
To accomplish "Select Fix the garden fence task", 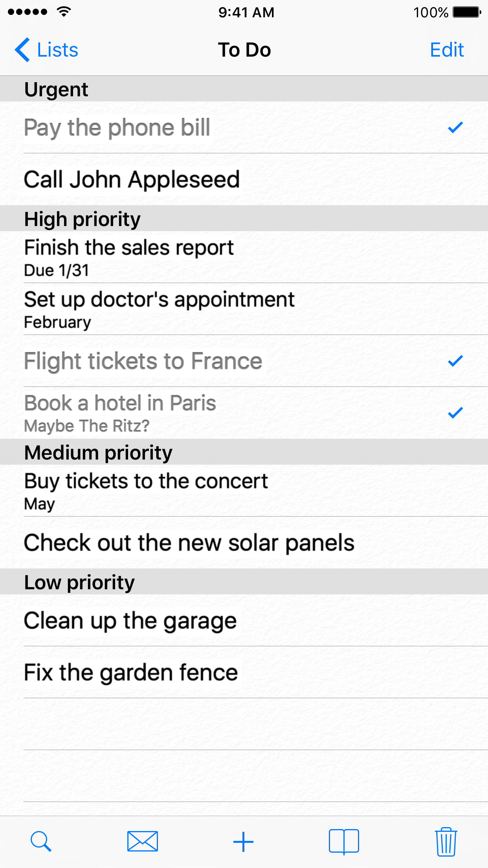I will pyautogui.click(x=131, y=672).
